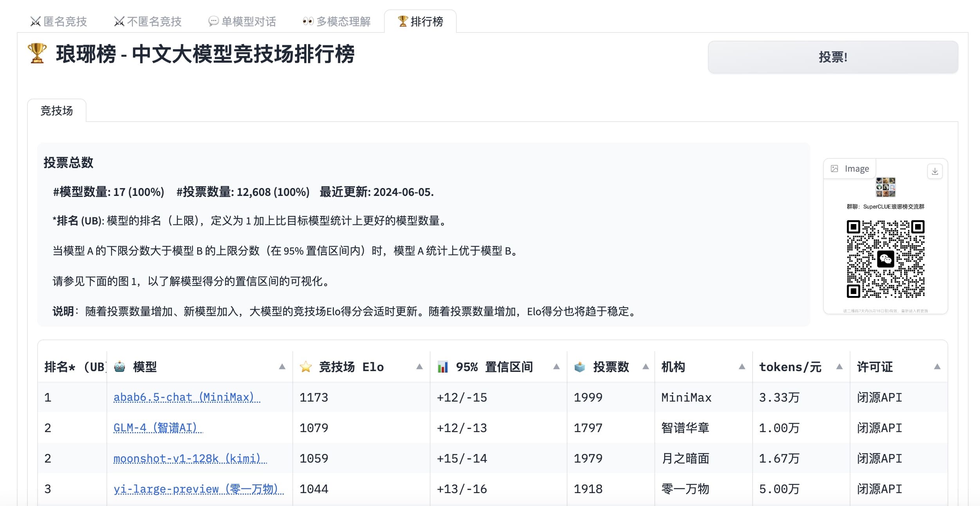Screen dimensions: 980x506
Task: Select the 竞技场 sub-tab
Action: pos(57,111)
